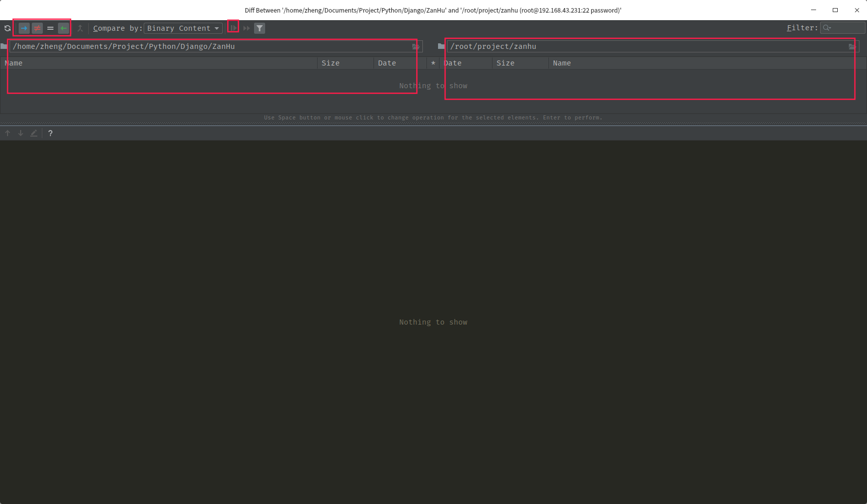Sort by right Name column header

707,63
